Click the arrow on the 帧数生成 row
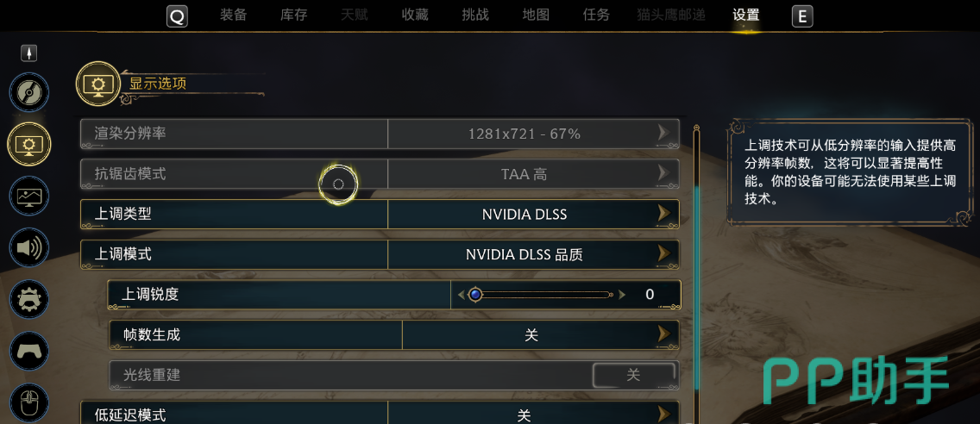Viewport: 980px width, 424px height. click(663, 334)
